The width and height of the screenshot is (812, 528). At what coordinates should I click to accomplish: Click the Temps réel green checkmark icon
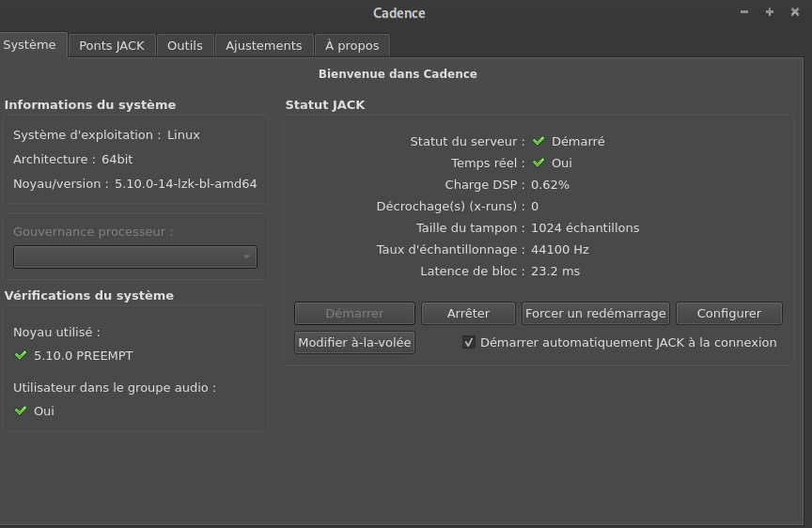click(539, 163)
